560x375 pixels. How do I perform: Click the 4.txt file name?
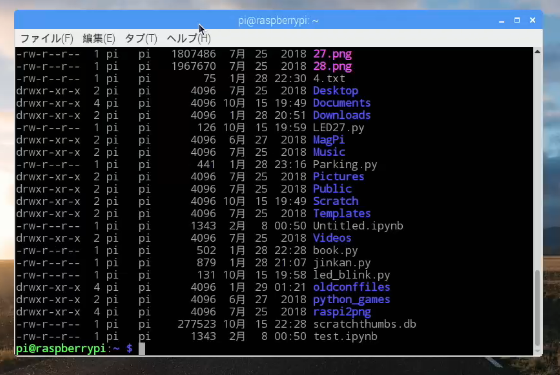[x=329, y=79]
